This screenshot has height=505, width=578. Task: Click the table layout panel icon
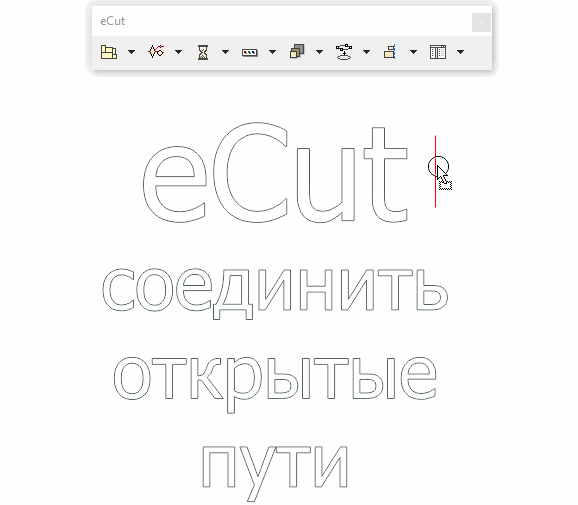tap(438, 52)
